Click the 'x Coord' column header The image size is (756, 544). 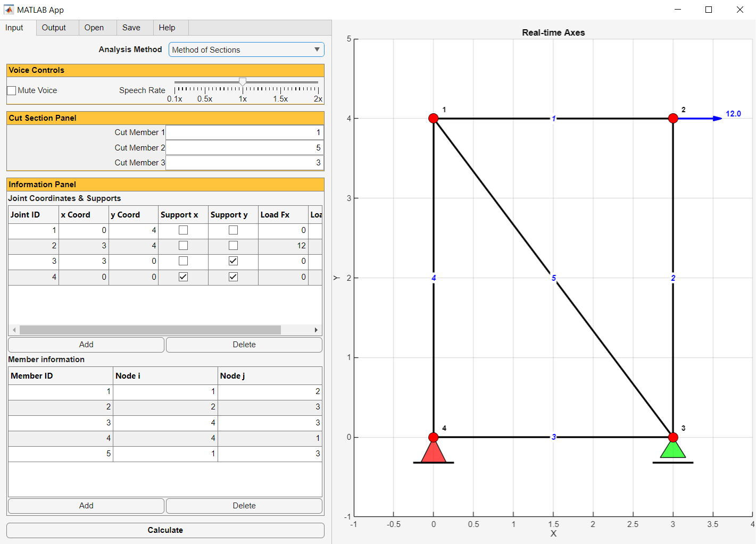point(84,215)
